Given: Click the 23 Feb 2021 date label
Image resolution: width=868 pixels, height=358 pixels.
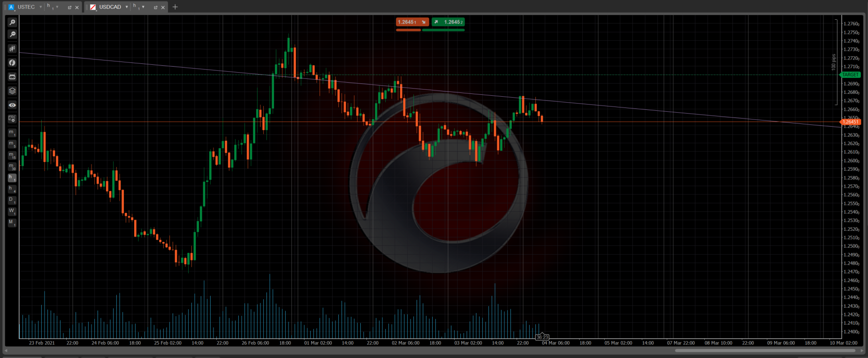Looking at the screenshot, I should [x=42, y=343].
